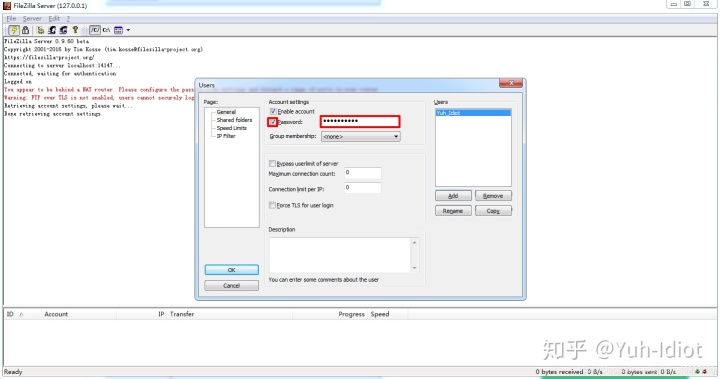The image size is (720, 379).
Task: Click the Description text area
Action: [340, 255]
